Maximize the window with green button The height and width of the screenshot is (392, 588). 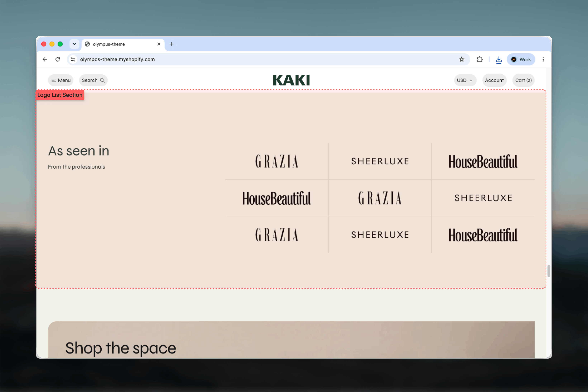click(60, 44)
